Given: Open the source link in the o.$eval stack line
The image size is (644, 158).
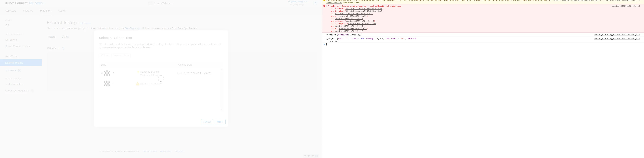Looking at the screenshot, I should coord(360,21).
